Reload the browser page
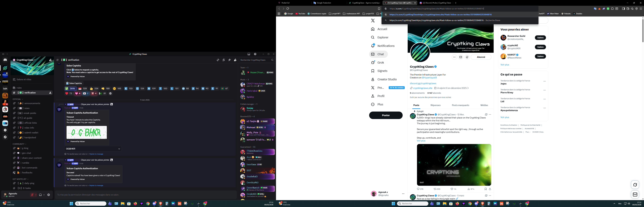644x207 pixels. pos(288,8)
